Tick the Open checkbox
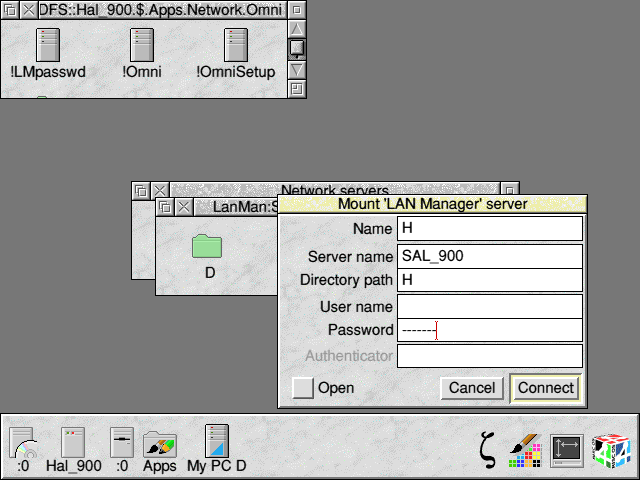Viewport: 640px width, 480px height. [x=302, y=388]
